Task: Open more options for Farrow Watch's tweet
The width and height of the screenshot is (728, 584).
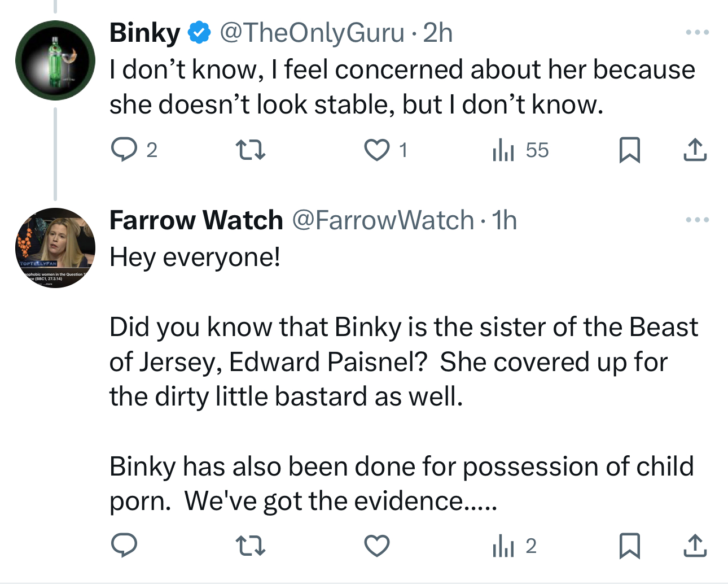Action: tap(697, 220)
